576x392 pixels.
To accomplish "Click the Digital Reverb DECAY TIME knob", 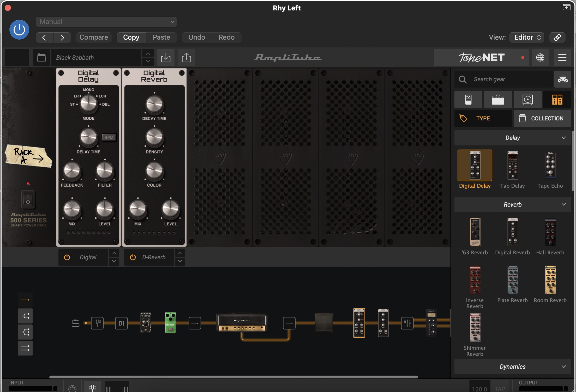I will pyautogui.click(x=154, y=104).
